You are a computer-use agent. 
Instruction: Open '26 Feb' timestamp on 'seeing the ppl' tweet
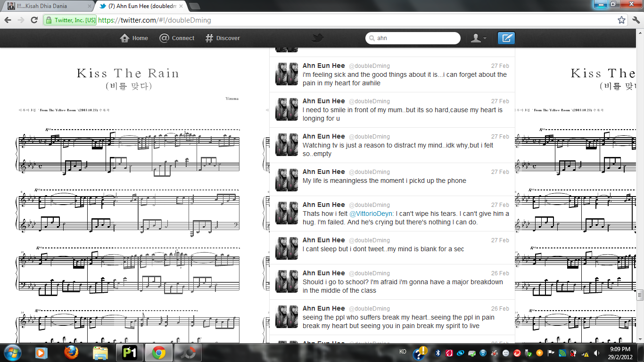pos(500,309)
